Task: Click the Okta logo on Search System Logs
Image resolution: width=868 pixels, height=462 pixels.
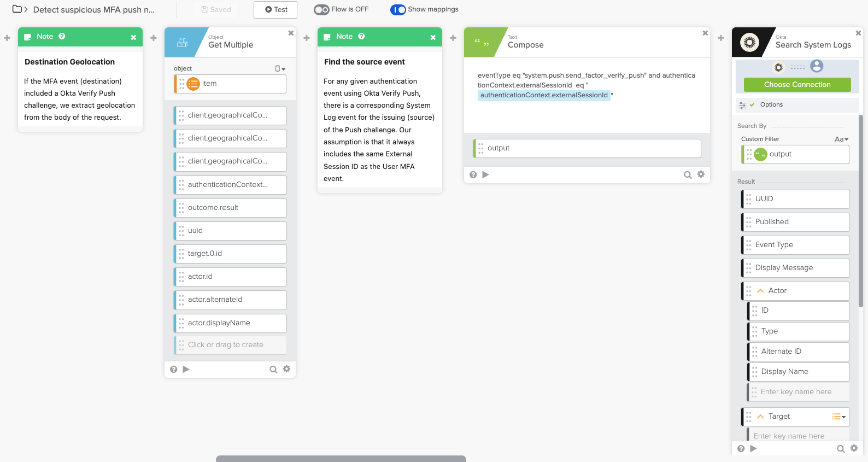Action: (749, 42)
